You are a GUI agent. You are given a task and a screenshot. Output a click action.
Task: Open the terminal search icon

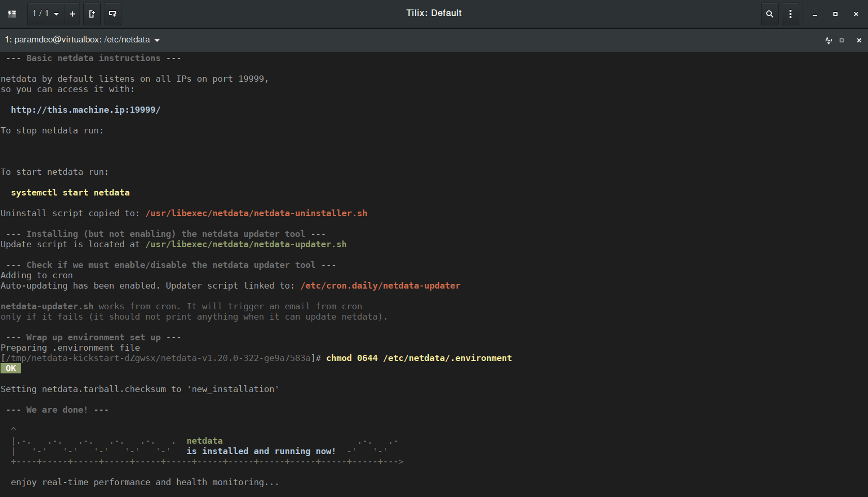[x=770, y=14]
